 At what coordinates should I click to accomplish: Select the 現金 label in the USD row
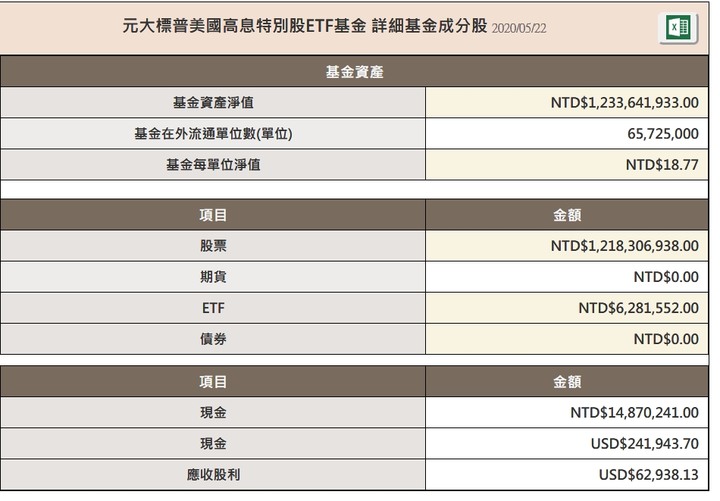213,444
